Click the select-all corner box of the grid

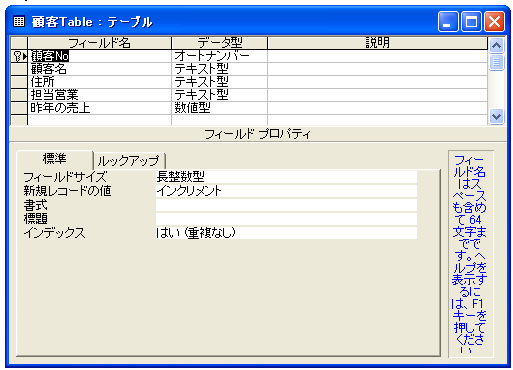pos(19,43)
